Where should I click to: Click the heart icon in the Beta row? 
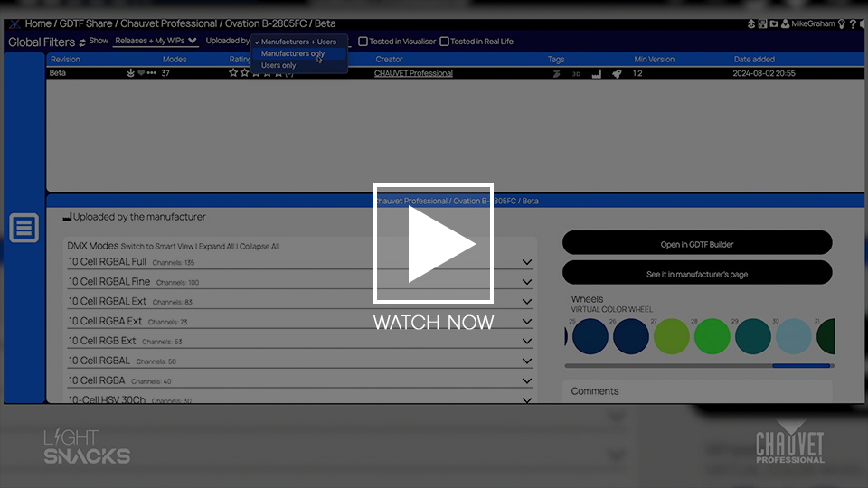(141, 73)
